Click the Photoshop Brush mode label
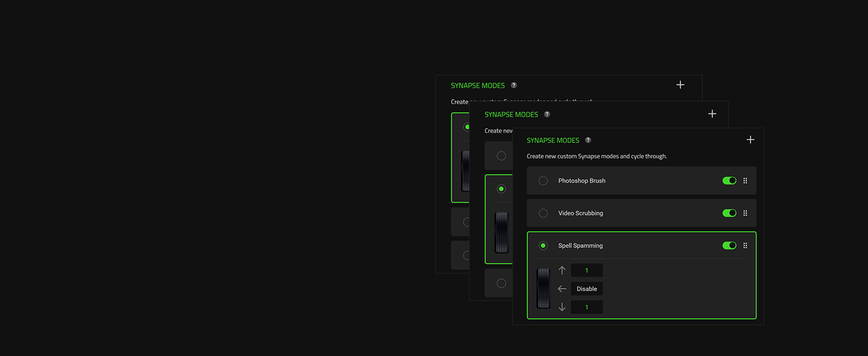The height and width of the screenshot is (356, 868). (x=582, y=181)
